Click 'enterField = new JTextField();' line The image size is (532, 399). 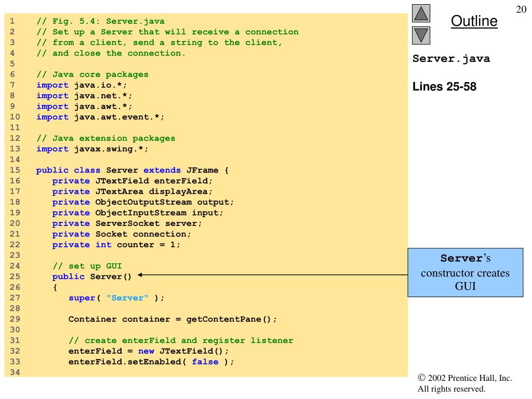tap(149, 351)
